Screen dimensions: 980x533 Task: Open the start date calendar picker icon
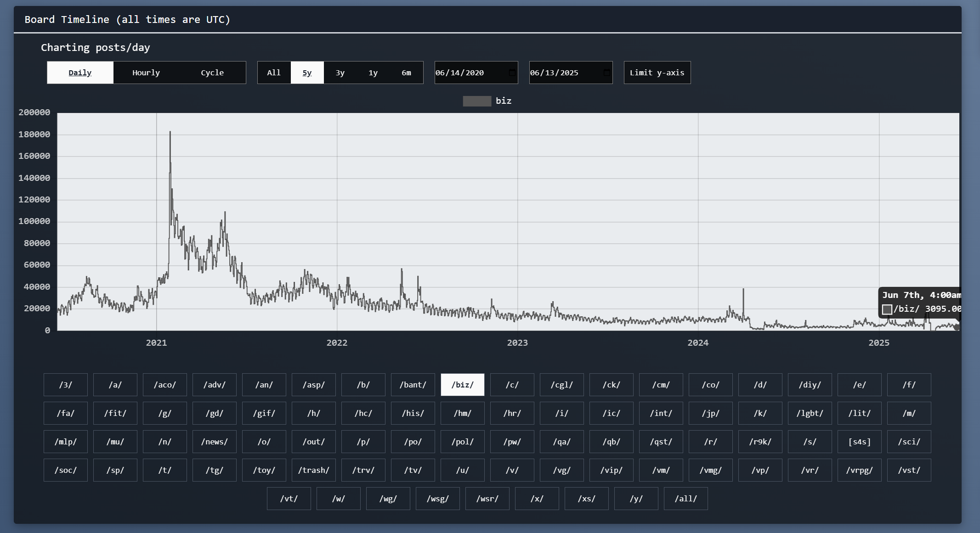[x=512, y=73]
